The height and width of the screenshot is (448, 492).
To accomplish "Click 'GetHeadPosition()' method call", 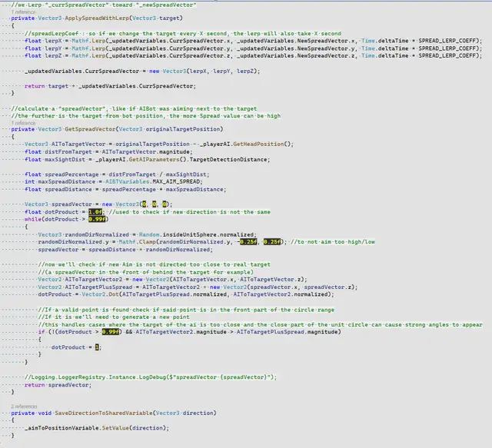I will (263, 144).
